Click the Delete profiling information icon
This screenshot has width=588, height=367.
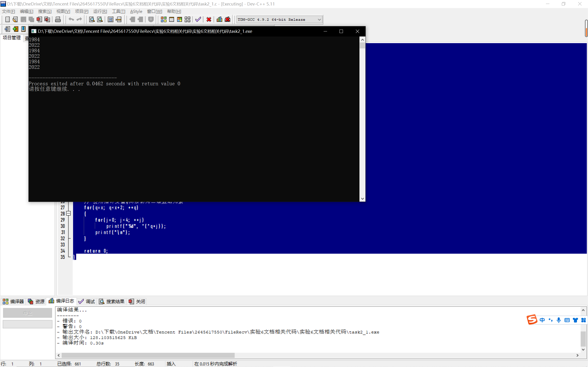(227, 19)
